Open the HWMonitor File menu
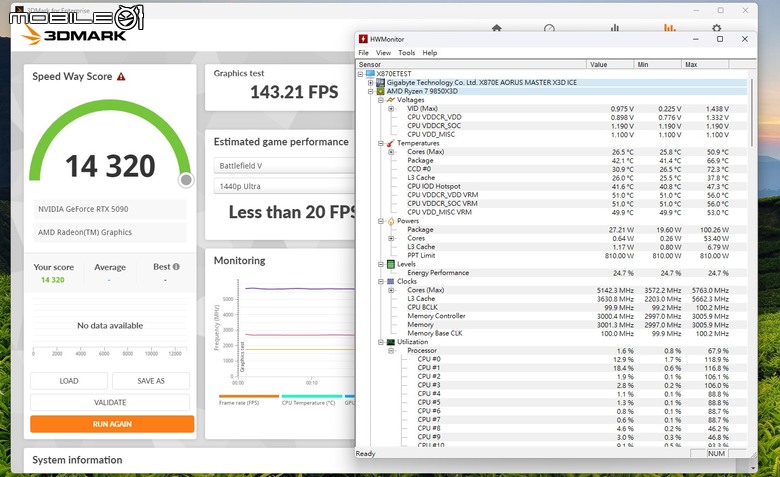 coord(363,53)
